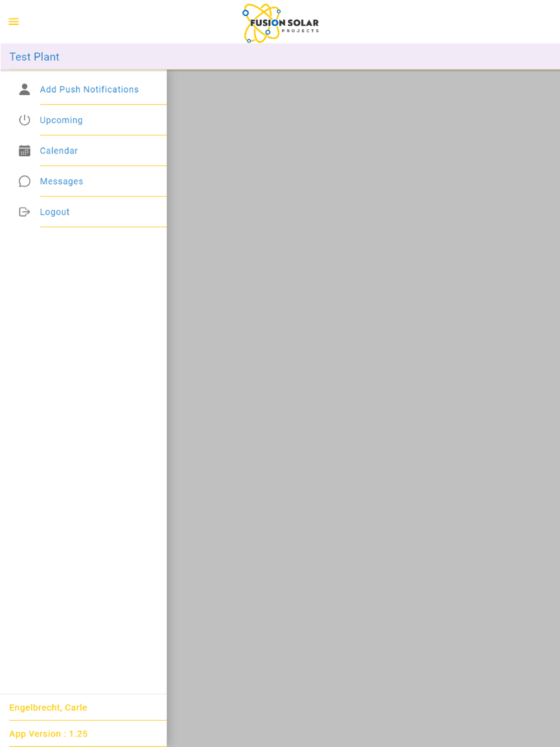Select the Logout menu entry

click(83, 212)
